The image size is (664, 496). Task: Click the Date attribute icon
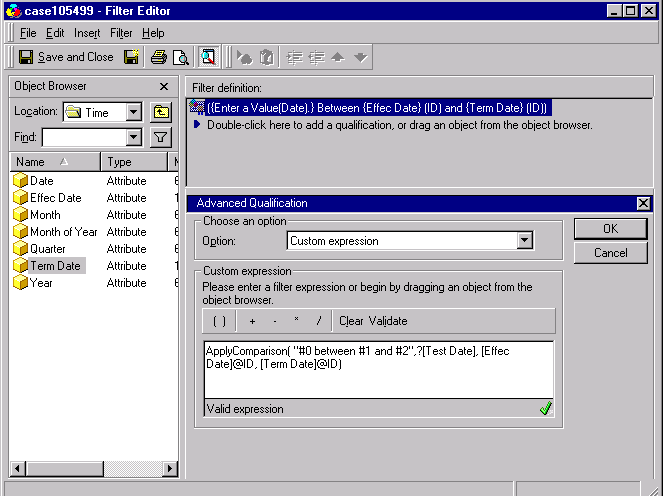[x=20, y=180]
